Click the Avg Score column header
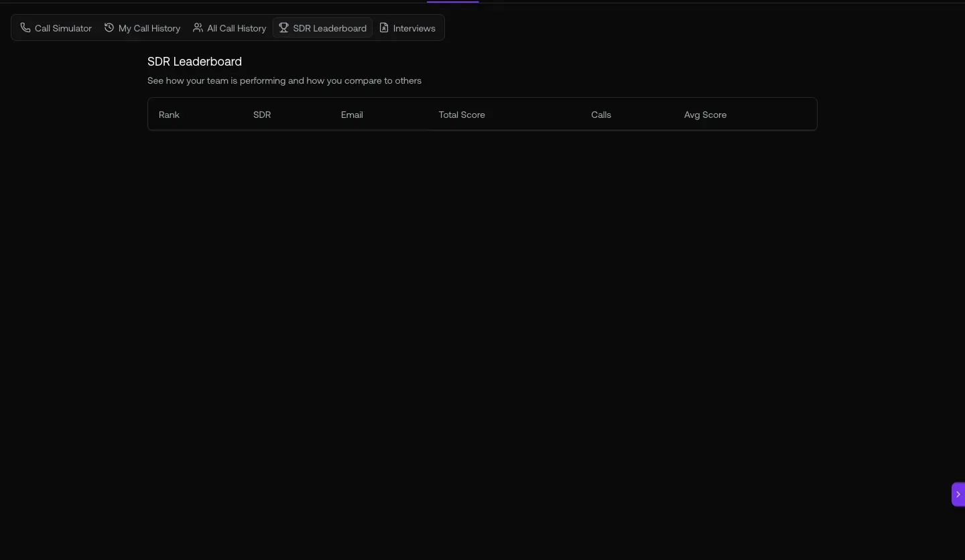Viewport: 965px width, 560px height. tap(705, 115)
